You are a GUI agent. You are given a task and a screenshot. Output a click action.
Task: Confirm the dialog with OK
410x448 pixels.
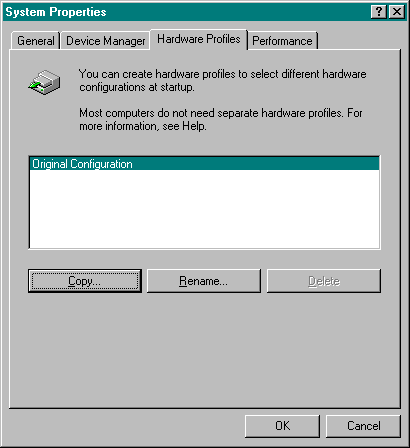click(282, 426)
